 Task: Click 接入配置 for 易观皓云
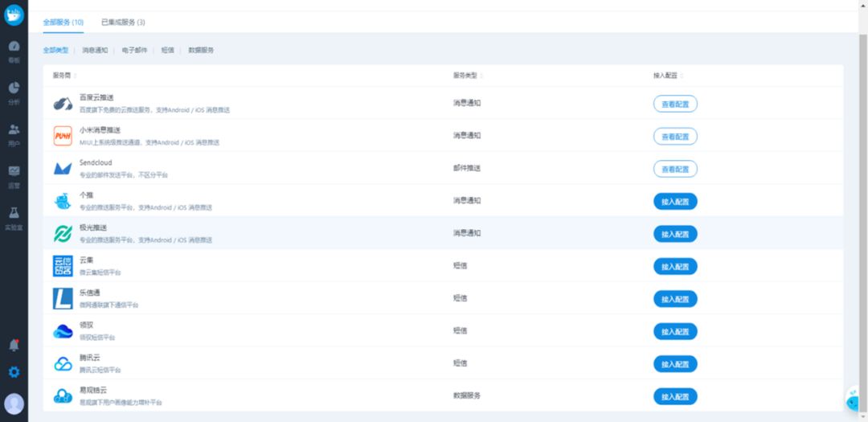pyautogui.click(x=675, y=396)
